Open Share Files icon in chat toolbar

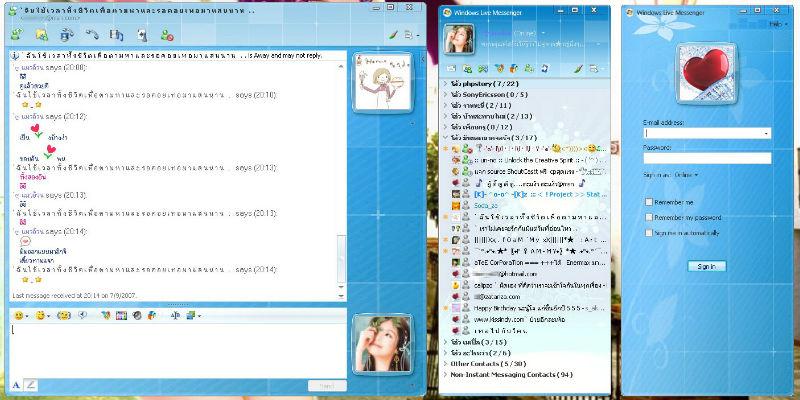[41, 35]
